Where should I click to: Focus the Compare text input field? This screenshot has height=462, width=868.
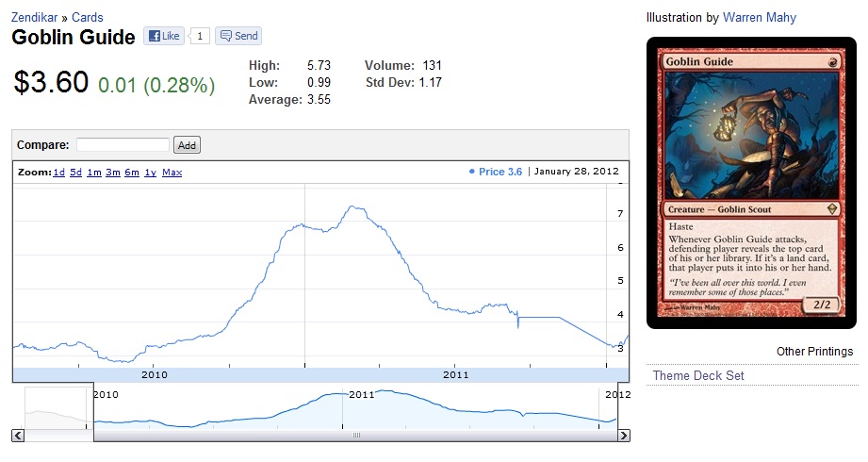coord(123,145)
